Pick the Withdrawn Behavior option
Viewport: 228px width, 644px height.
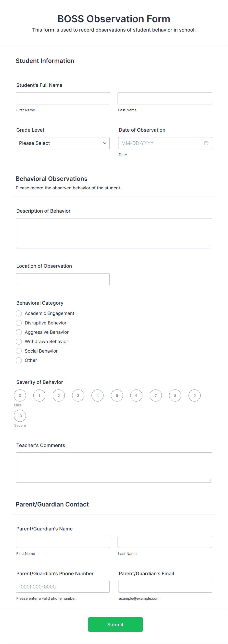click(19, 341)
